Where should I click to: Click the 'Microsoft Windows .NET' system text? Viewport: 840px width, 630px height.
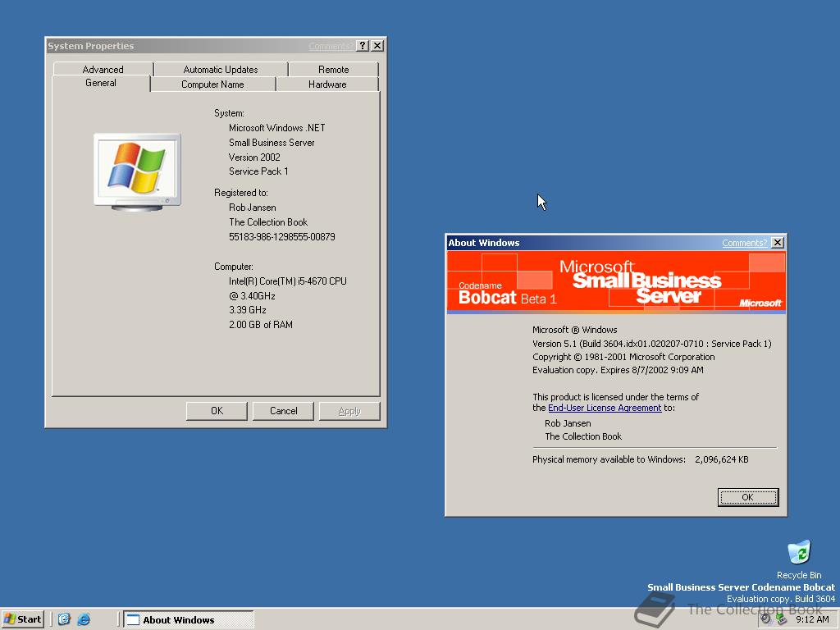[x=277, y=128]
